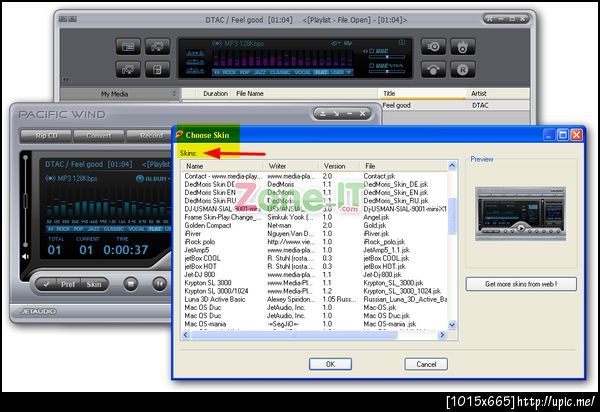The image size is (600, 412).
Task: Click the arc-over-dot button left of R button
Action: coord(433,70)
